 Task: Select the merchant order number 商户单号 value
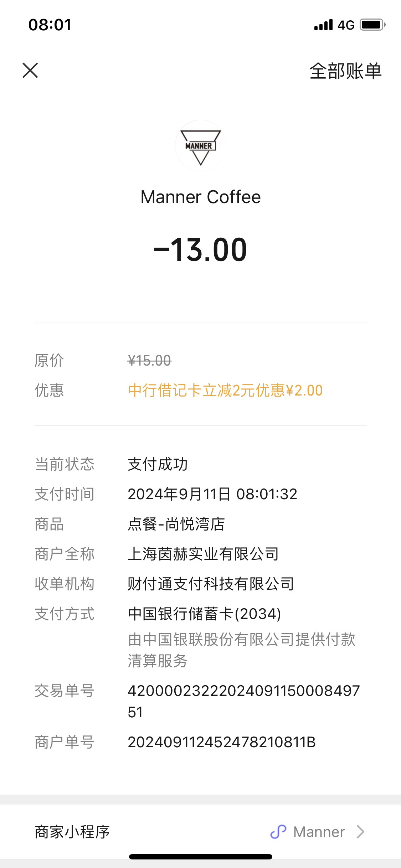pyautogui.click(x=222, y=742)
